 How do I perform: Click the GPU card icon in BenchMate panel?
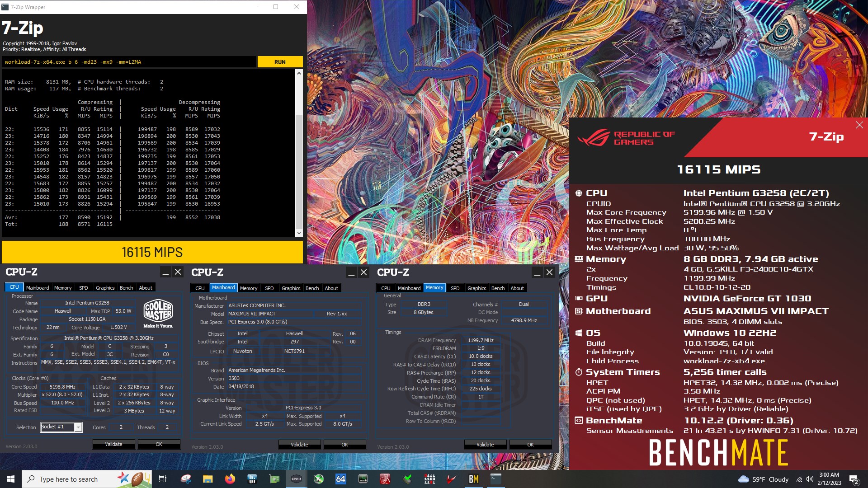point(578,298)
